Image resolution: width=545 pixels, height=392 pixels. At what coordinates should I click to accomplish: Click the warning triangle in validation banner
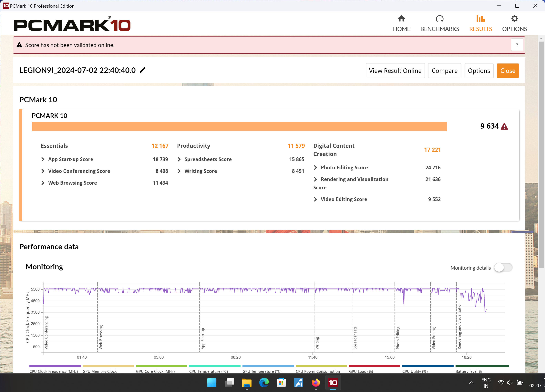pyautogui.click(x=19, y=45)
